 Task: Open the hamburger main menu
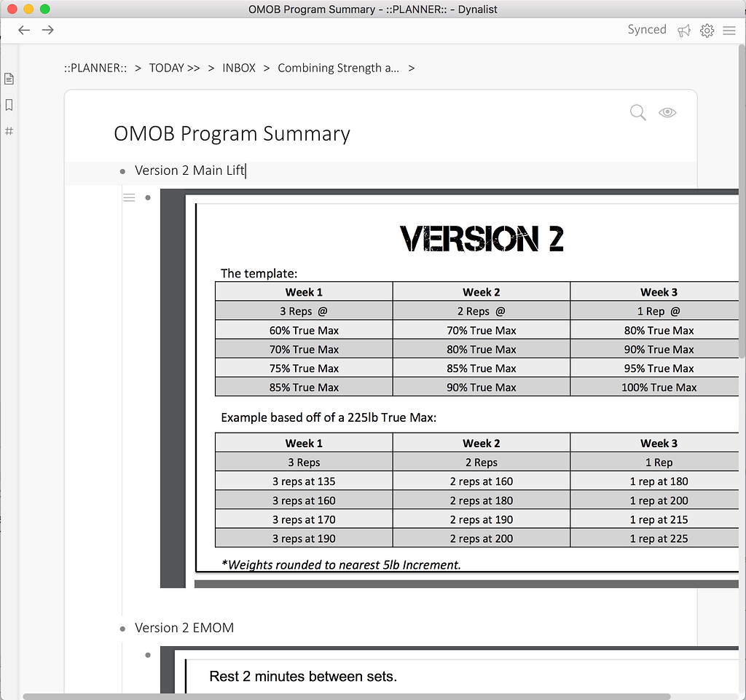(729, 31)
